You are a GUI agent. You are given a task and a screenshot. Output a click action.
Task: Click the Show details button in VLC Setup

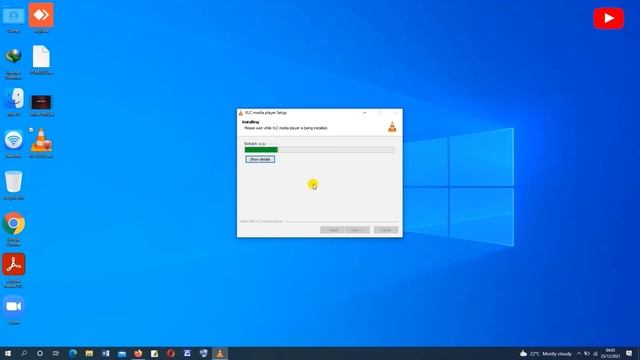[260, 159]
